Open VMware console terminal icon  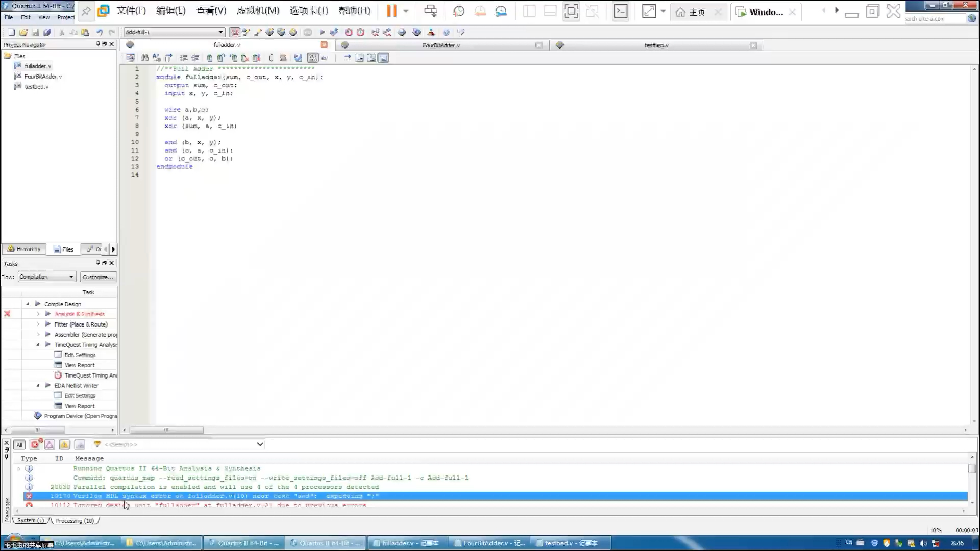(x=620, y=11)
